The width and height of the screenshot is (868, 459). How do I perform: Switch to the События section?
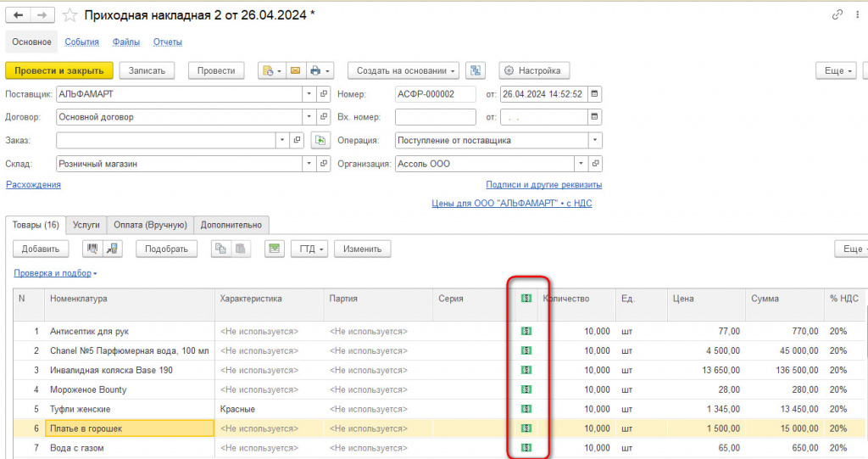click(82, 42)
